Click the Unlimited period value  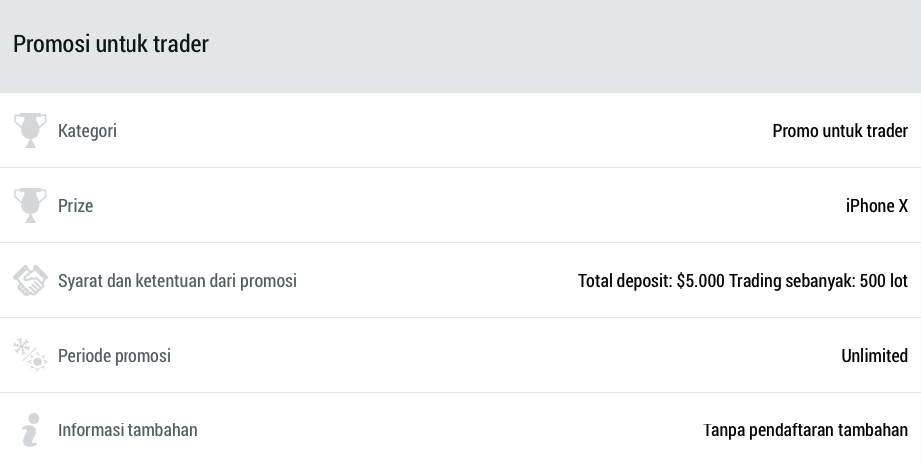click(x=874, y=356)
